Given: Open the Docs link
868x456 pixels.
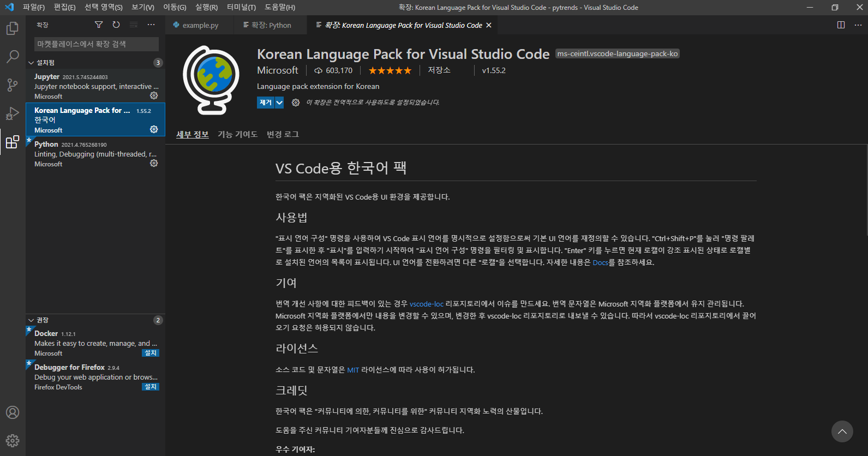Looking at the screenshot, I should click(600, 262).
